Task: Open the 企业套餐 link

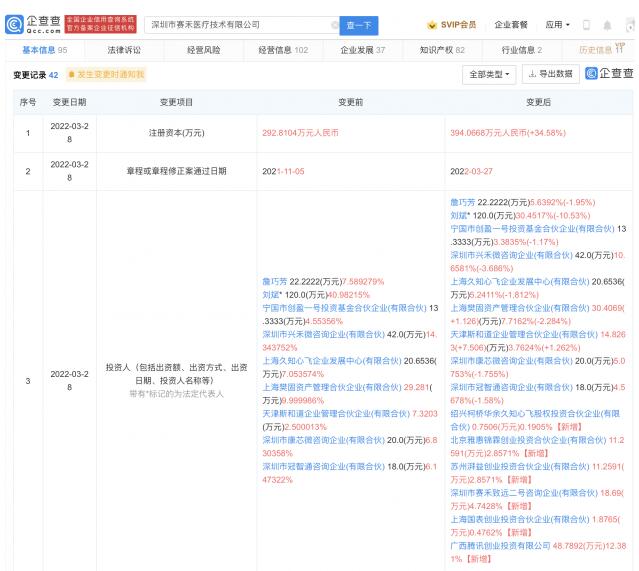Action: (x=511, y=25)
